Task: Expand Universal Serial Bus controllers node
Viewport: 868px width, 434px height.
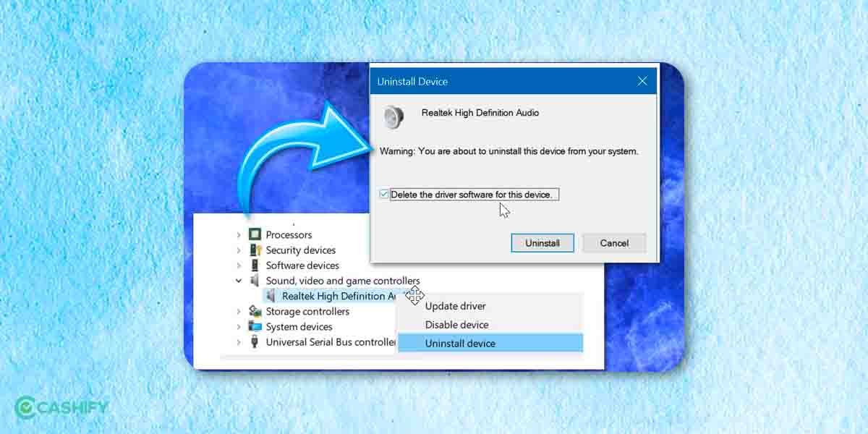Action: [x=239, y=342]
